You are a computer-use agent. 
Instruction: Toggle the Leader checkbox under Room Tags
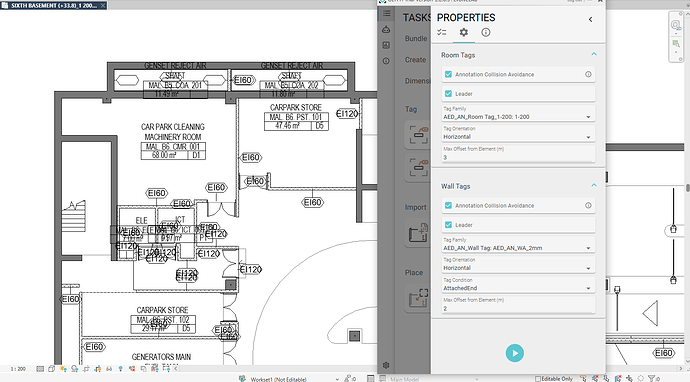(448, 94)
